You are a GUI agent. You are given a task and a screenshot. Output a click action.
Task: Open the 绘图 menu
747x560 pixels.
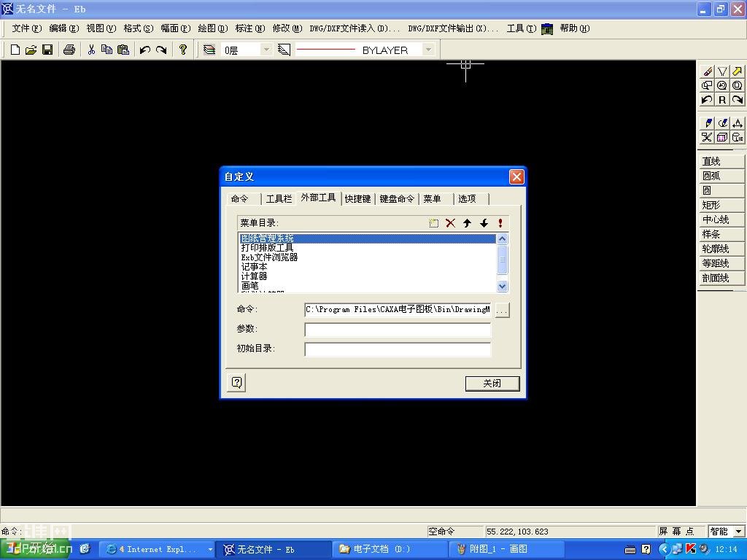[x=212, y=28]
